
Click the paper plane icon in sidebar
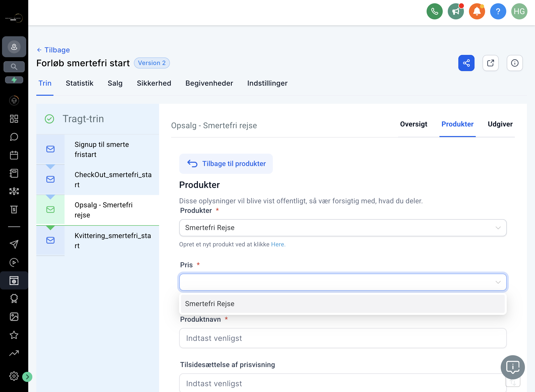(x=14, y=244)
